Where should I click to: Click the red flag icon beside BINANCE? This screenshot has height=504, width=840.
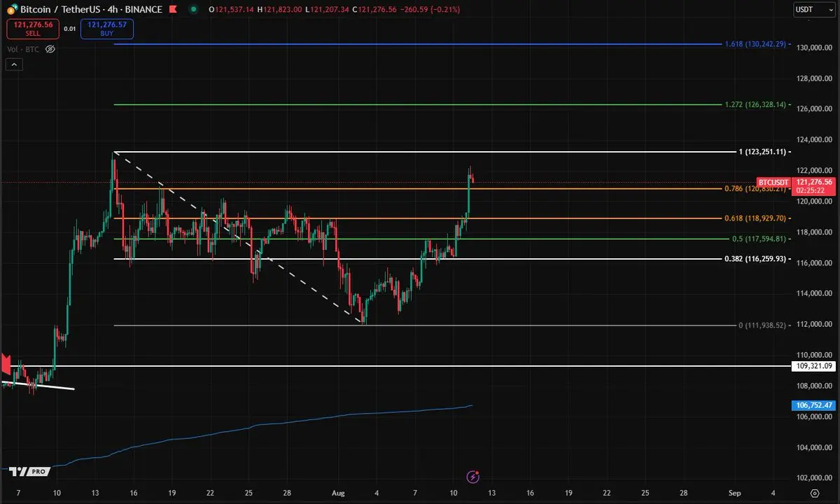click(x=174, y=10)
